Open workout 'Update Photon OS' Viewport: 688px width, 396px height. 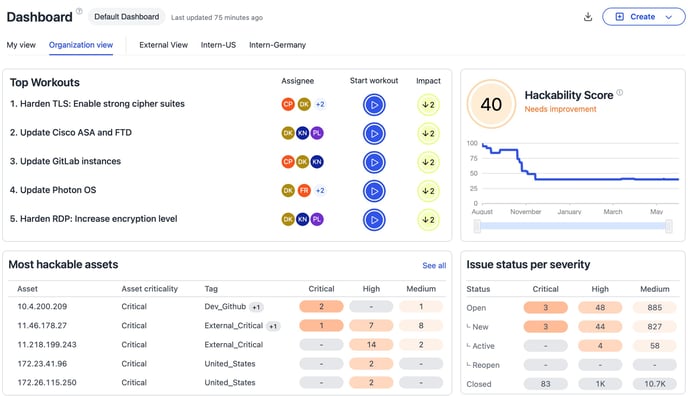[x=53, y=190]
